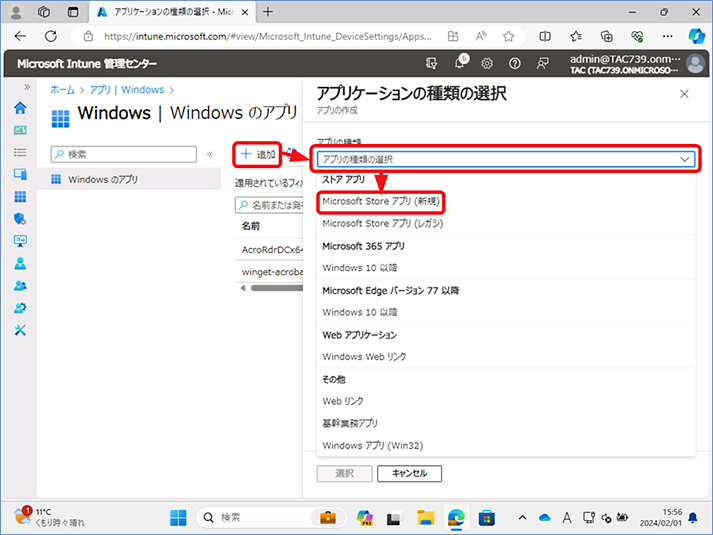This screenshot has height=535, width=713.
Task: Click the browser refresh button
Action: (x=51, y=36)
